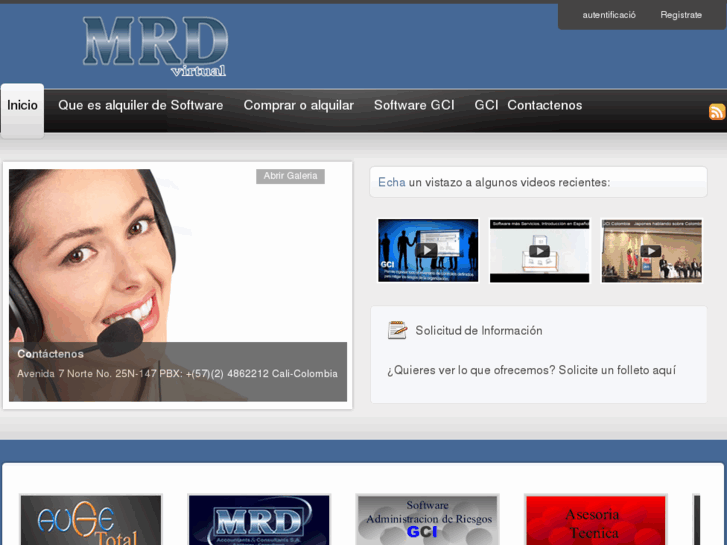Open the Software Administracion de Riesgos thumbnail
The image size is (727, 545).
[x=427, y=520]
